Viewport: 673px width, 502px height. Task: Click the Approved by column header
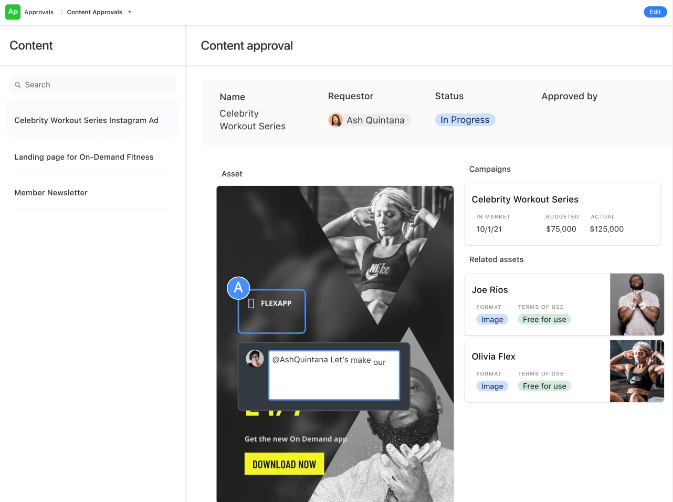tap(569, 96)
